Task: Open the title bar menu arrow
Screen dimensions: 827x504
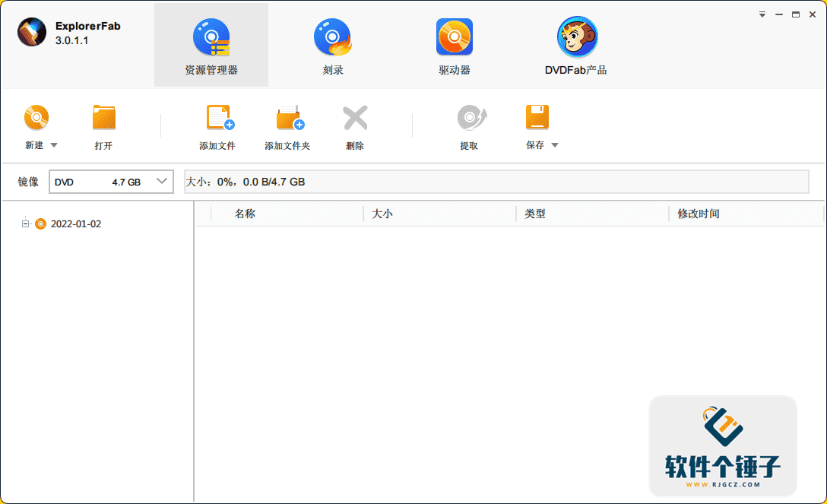Action: 762,14
